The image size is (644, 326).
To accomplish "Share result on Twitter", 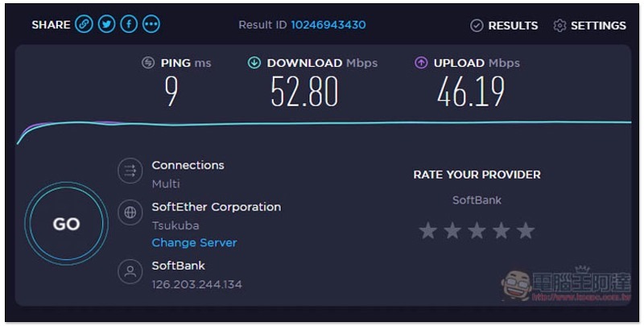I will pyautogui.click(x=106, y=25).
